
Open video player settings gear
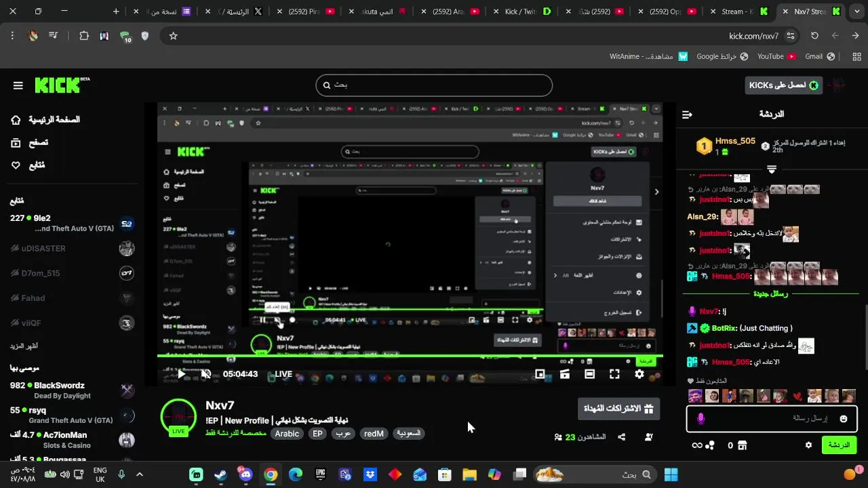639,373
